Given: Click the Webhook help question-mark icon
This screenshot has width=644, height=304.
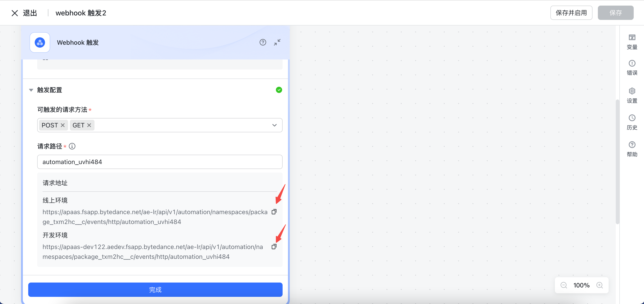Looking at the screenshot, I should click(262, 42).
